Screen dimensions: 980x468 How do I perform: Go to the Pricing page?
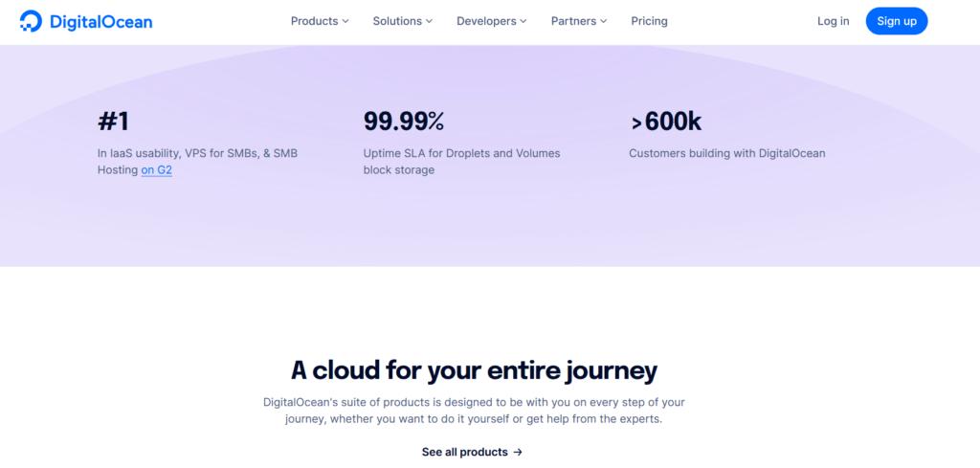pyautogui.click(x=649, y=21)
